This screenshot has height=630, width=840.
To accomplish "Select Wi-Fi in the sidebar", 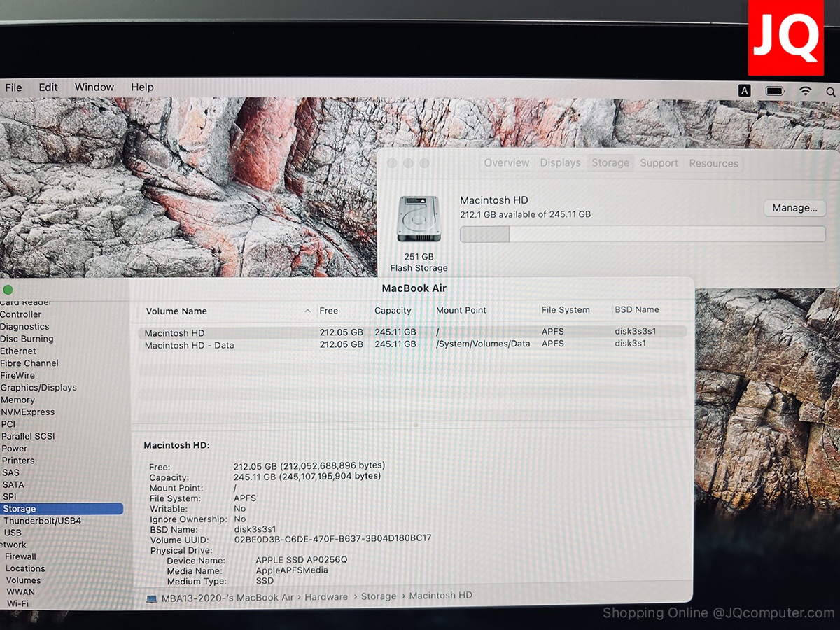I will click(17, 603).
